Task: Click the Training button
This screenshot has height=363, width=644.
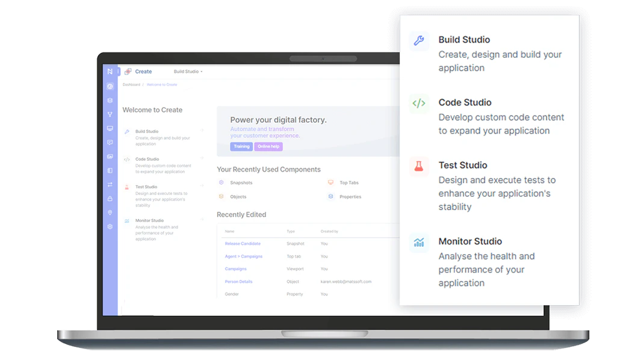Action: 241,146
